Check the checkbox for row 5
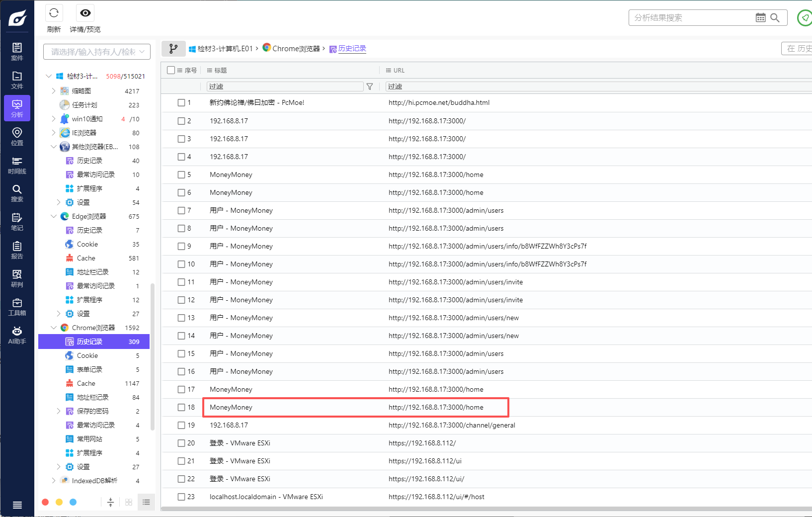Image resolution: width=812 pixels, height=517 pixels. click(x=181, y=174)
